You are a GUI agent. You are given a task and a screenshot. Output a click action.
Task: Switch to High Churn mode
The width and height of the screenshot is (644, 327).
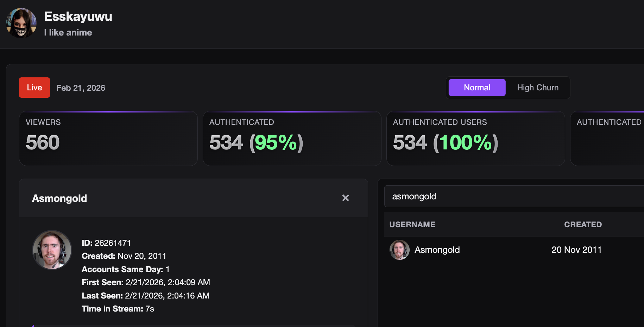pos(537,88)
